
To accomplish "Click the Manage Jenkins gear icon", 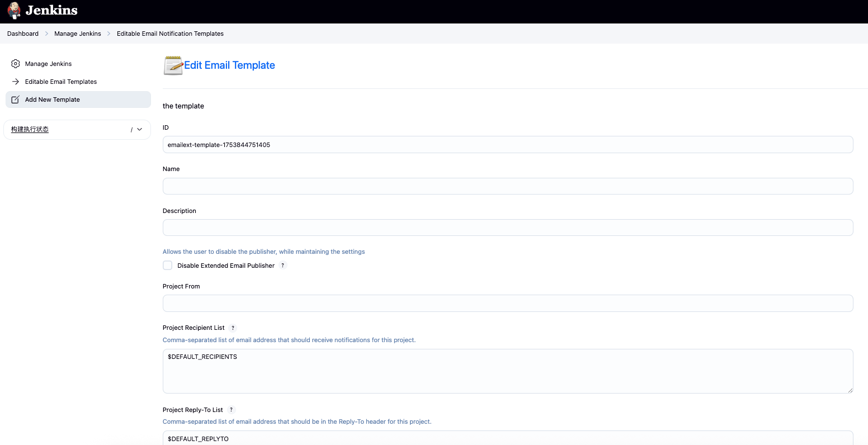I will point(16,64).
